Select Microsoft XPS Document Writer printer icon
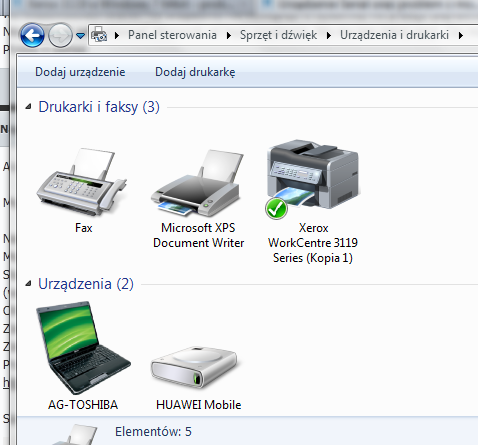This screenshot has width=478, height=445. coord(197,183)
